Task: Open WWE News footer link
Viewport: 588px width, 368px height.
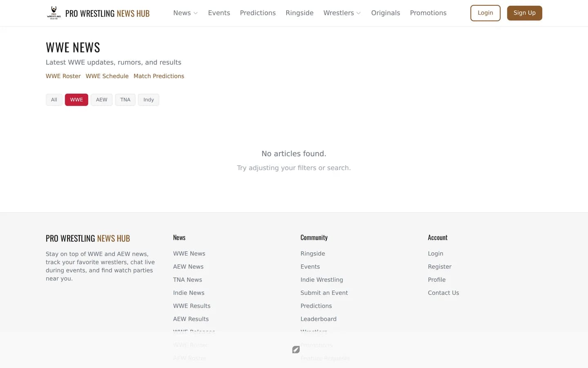Action: click(189, 254)
